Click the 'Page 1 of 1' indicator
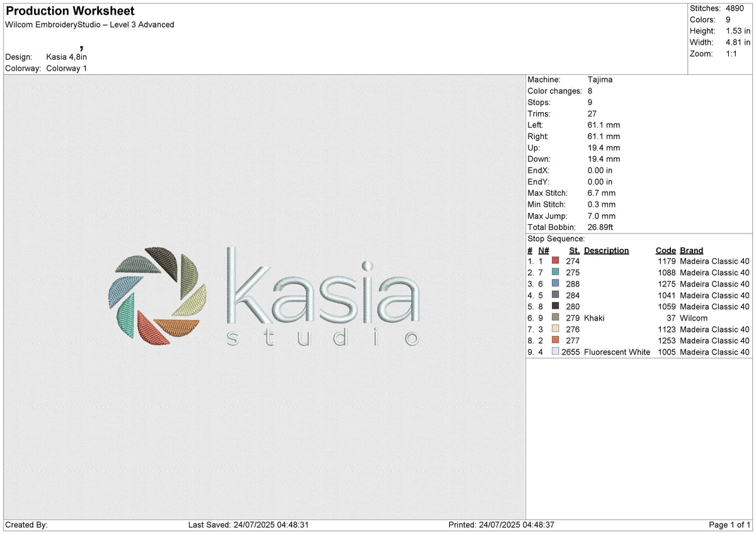Viewport: 756px width, 534px height. click(x=730, y=525)
